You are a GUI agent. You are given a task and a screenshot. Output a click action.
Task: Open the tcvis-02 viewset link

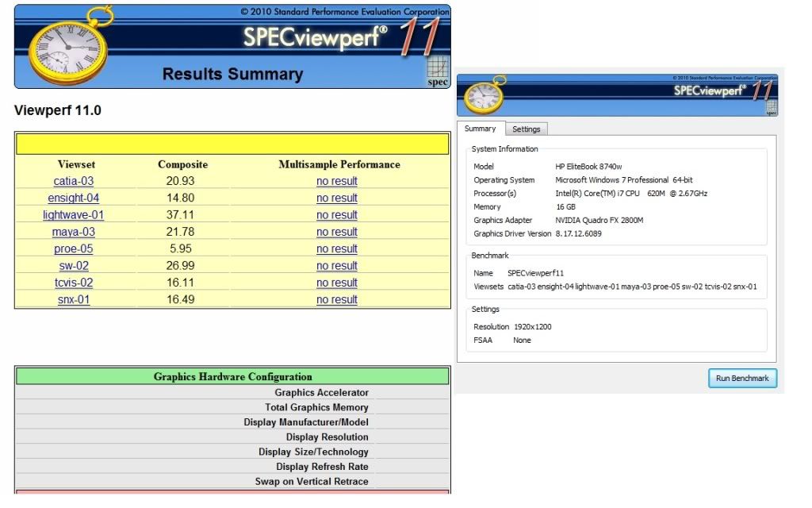(74, 283)
